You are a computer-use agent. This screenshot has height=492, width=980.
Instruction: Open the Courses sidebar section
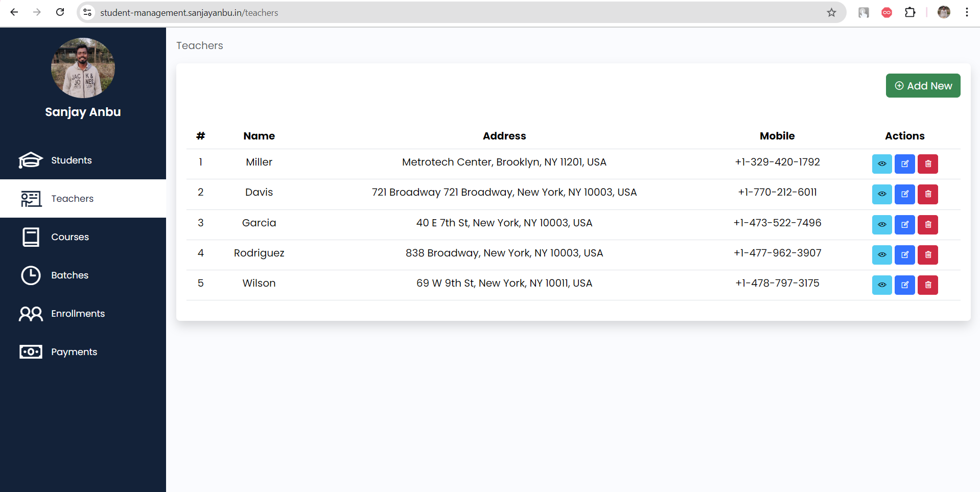click(70, 237)
